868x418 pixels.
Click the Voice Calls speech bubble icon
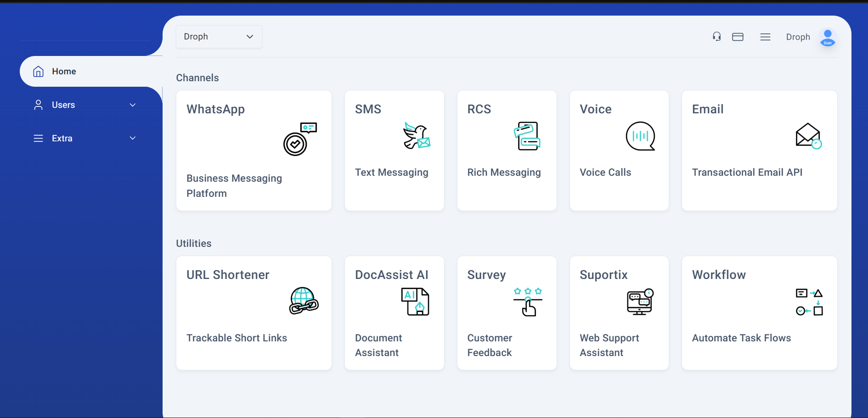click(x=640, y=136)
